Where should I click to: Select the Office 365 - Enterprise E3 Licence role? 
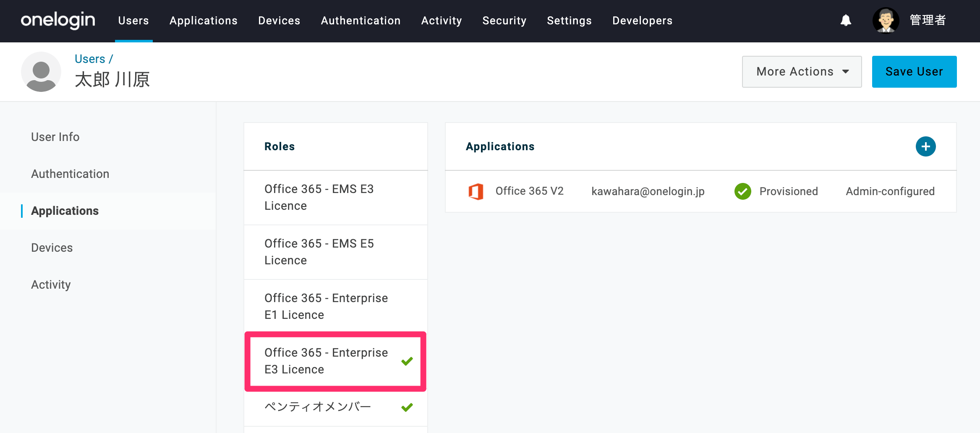336,361
